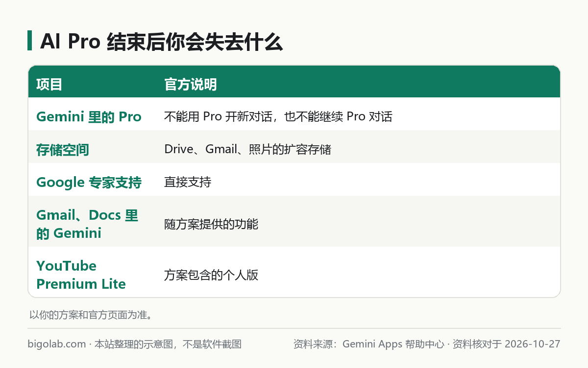Click the heading "AI Pro 结束后你会失去什么"
This screenshot has height=368, width=588.
click(x=162, y=42)
